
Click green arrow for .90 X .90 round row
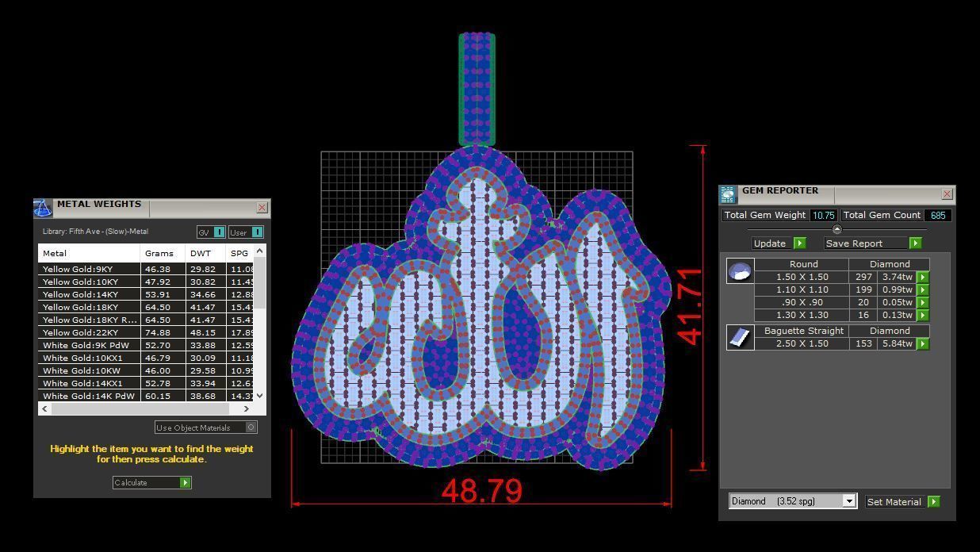(x=923, y=302)
